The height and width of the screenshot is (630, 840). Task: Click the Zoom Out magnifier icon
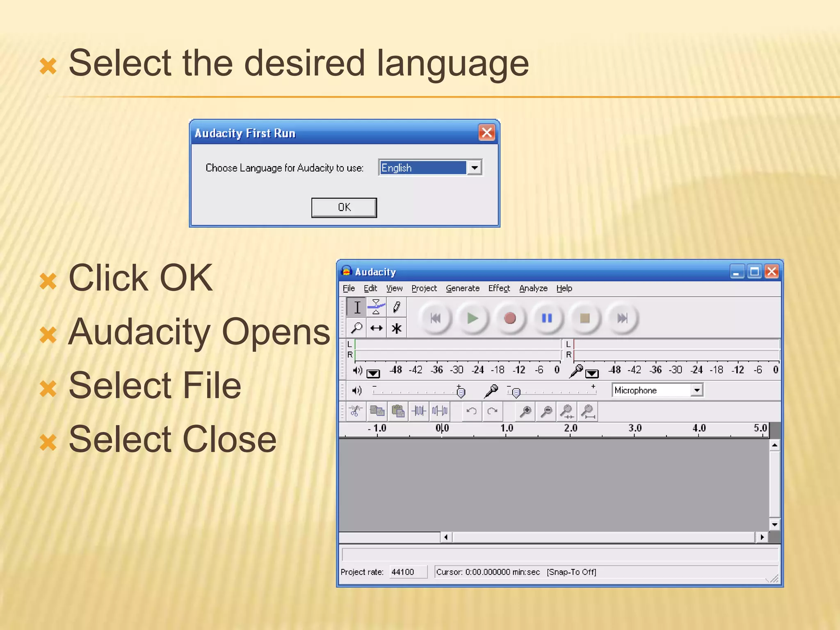click(x=546, y=411)
